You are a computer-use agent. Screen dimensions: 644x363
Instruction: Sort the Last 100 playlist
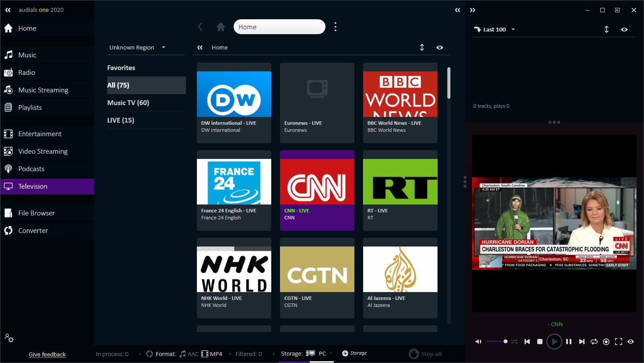coord(606,29)
